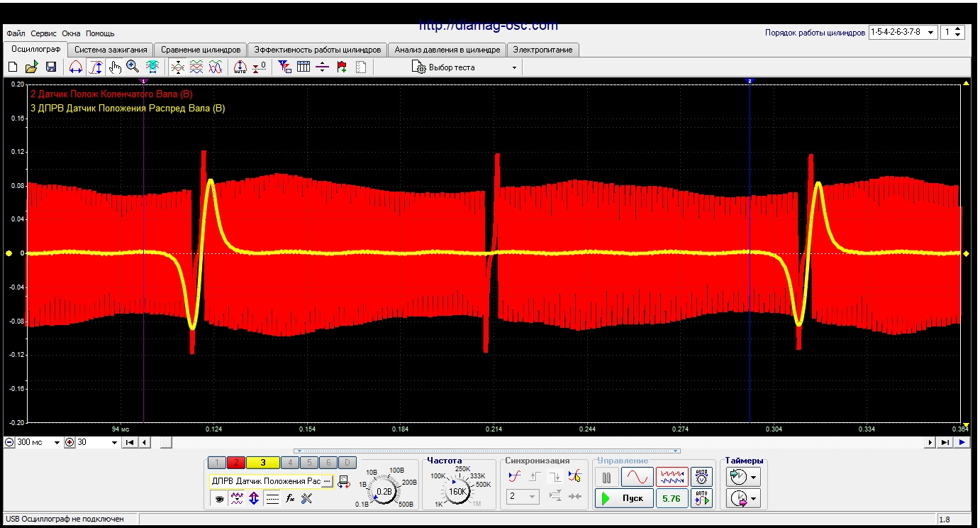Click the cyan fit-width waveform icon
Viewport: 980px width, 528px height.
(152, 67)
